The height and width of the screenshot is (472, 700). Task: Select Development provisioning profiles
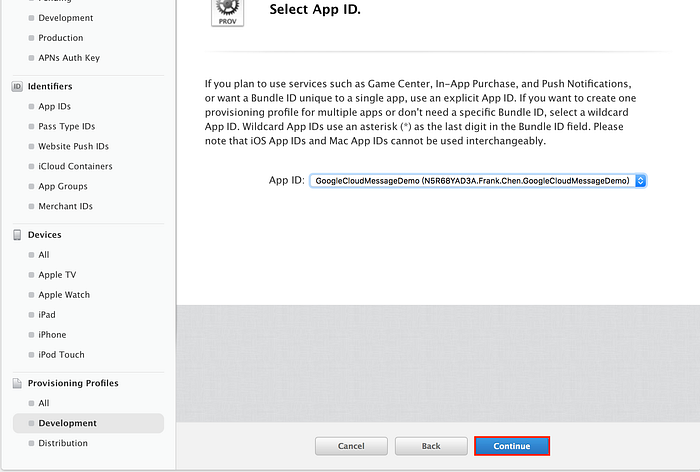[x=88, y=423]
